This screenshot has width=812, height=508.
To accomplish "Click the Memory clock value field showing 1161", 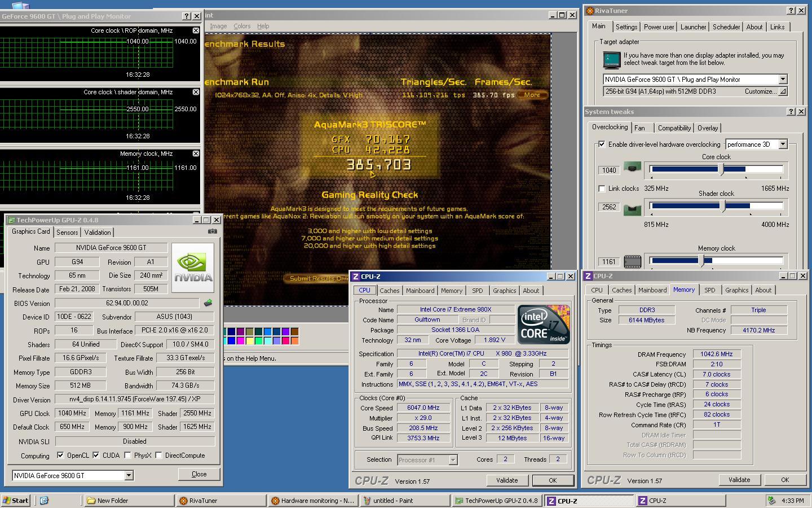I will pos(609,261).
